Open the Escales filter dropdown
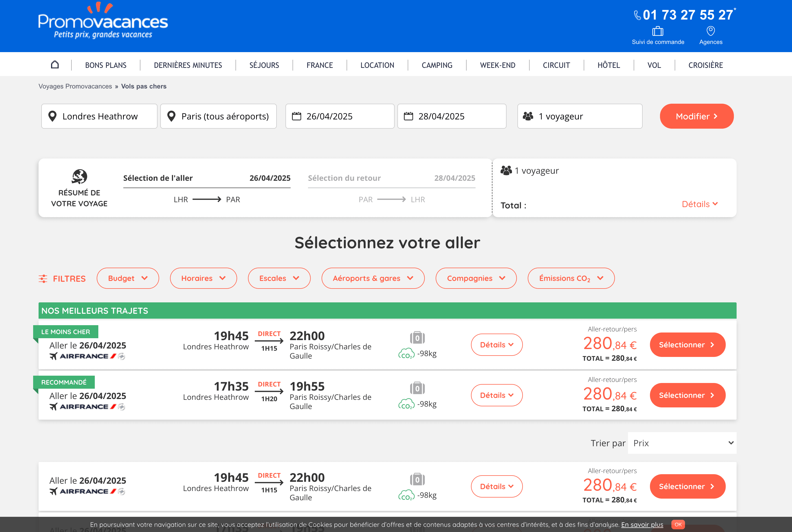The image size is (792, 532). click(279, 278)
